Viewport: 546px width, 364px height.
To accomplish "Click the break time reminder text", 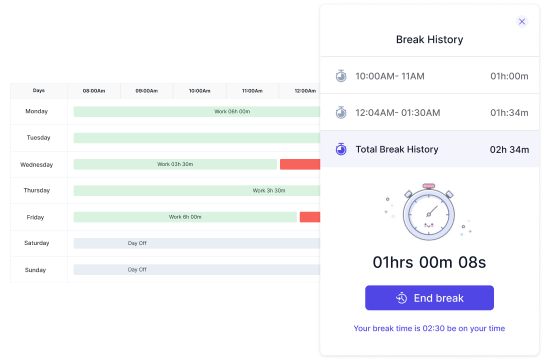I will point(429,328).
